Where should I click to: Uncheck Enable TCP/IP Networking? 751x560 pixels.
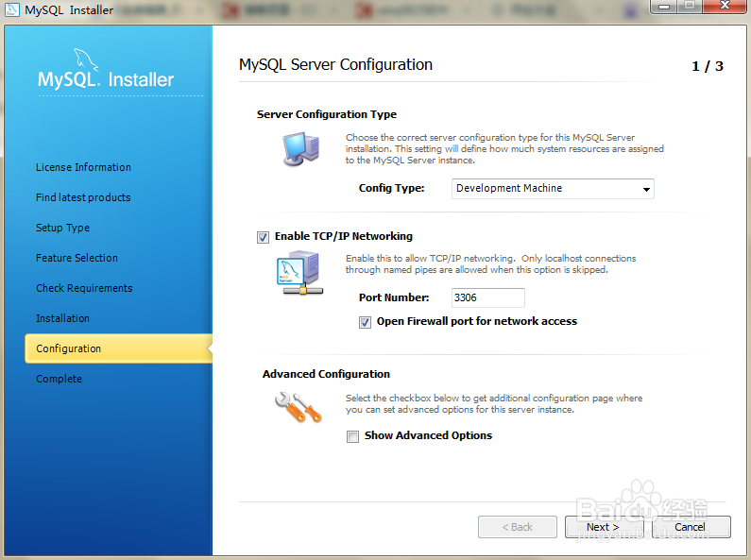pyautogui.click(x=263, y=237)
